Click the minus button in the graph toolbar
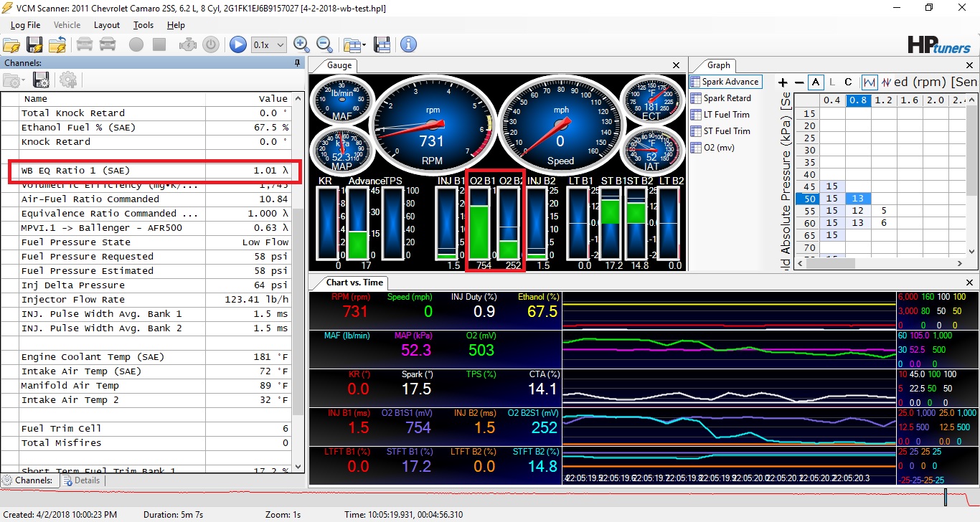 coord(798,82)
